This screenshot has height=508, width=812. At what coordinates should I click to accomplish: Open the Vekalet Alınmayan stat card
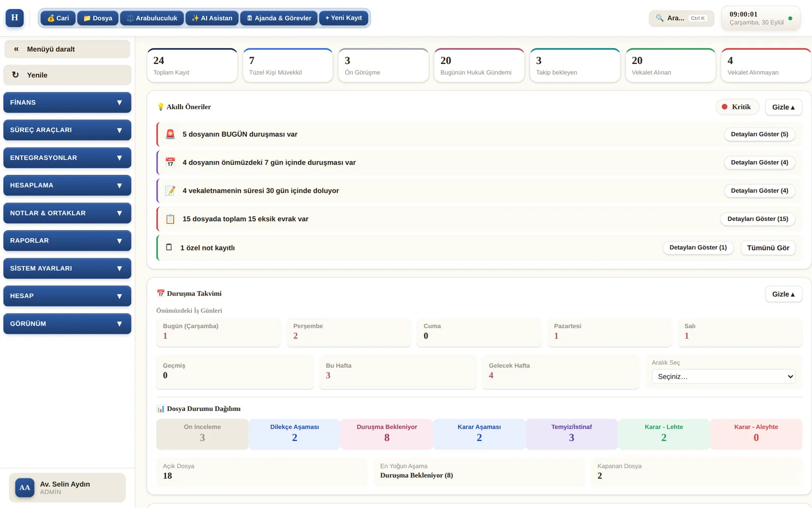766,66
